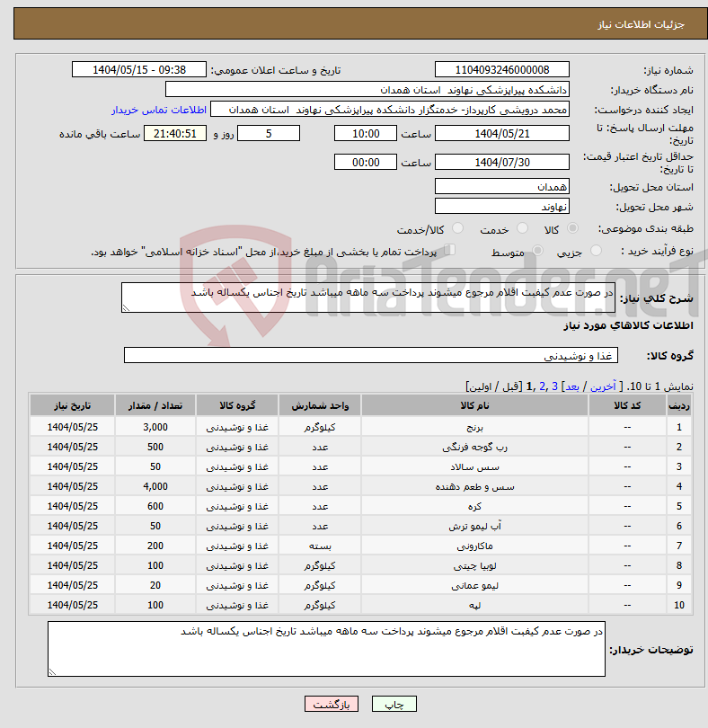708x728 pixels.
Task: Click row number 10 cell
Action: [x=678, y=605]
